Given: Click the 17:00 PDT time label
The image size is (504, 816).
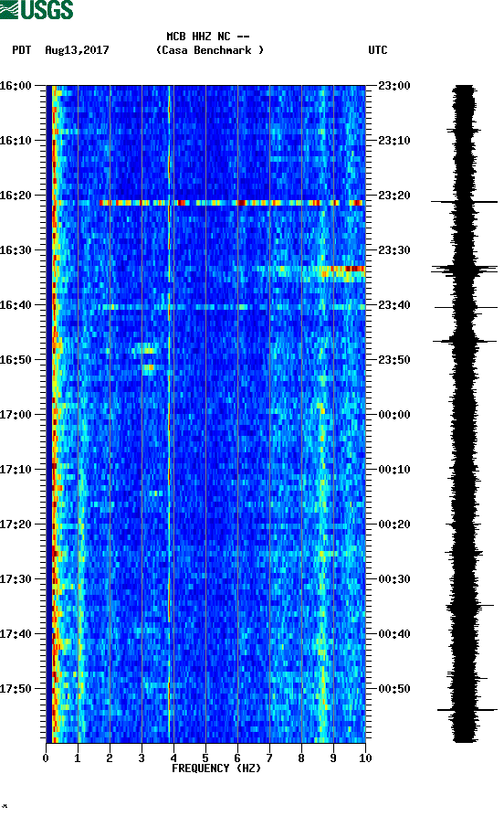Looking at the screenshot, I should [x=16, y=414].
